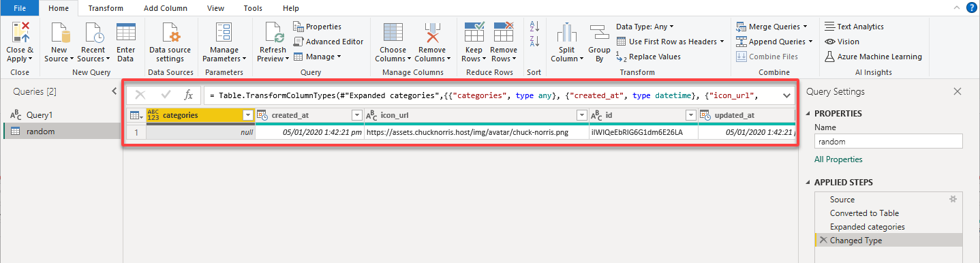Click the table corner menu icon
This screenshot has width=980, height=263.
(136, 116)
